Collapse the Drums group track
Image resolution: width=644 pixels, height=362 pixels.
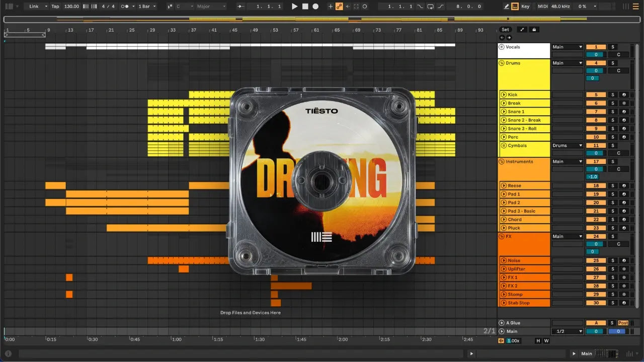tap(502, 63)
